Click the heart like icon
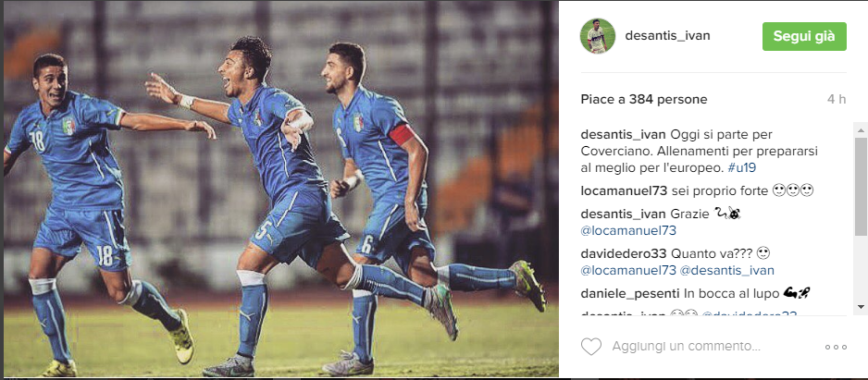 point(591,347)
